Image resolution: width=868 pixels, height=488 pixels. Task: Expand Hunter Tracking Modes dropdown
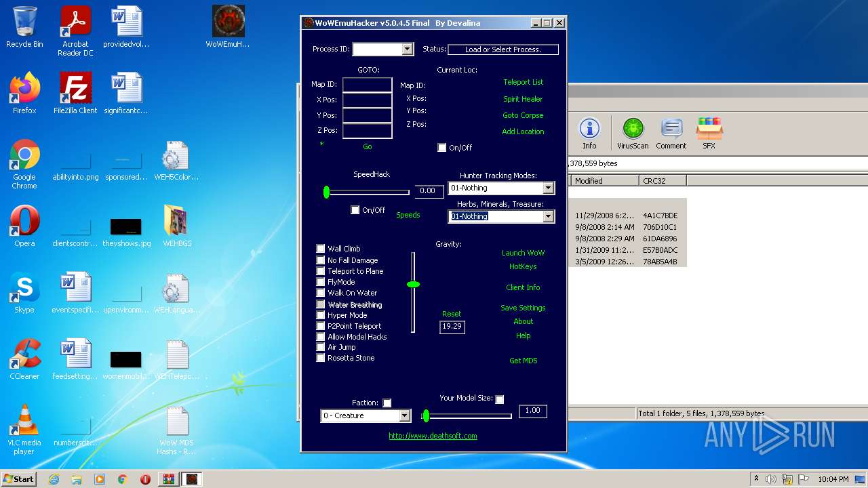[x=548, y=188]
